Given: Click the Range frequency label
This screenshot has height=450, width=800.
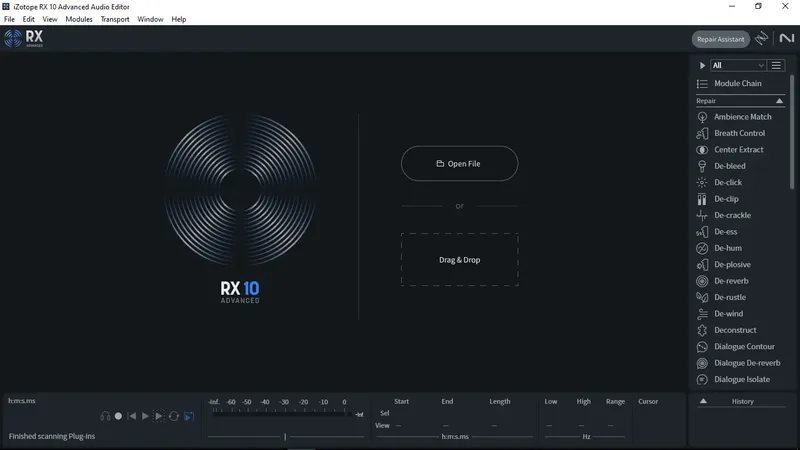Looking at the screenshot, I should click(615, 402).
